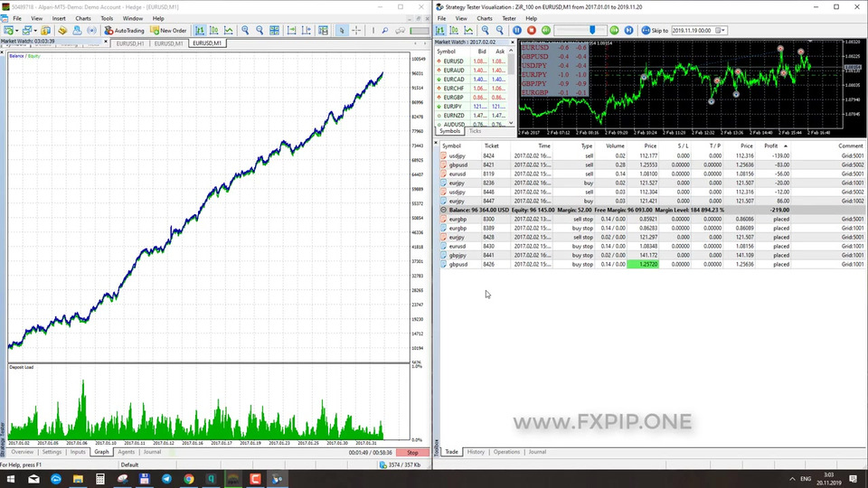Sort trades by Profit column header
Screen dimensions: 868x488
click(x=774, y=146)
